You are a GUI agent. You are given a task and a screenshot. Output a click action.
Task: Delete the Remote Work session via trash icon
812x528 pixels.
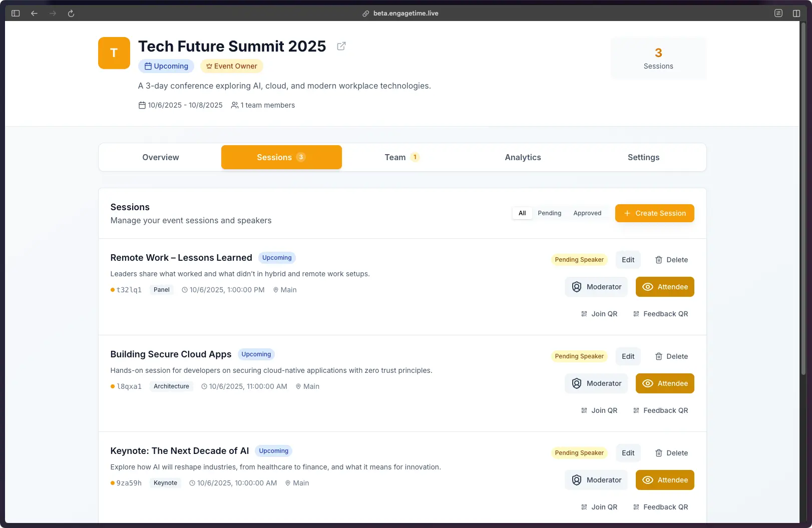coord(658,260)
